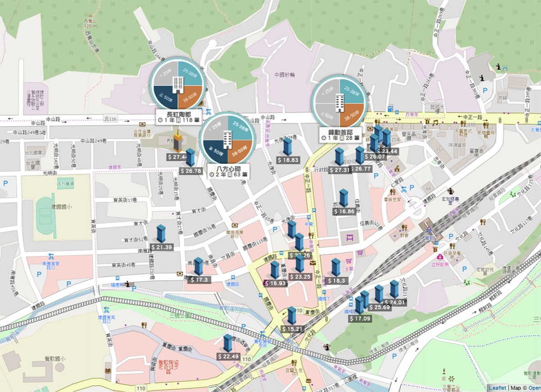Click the 八方心砌 project label

228,171
